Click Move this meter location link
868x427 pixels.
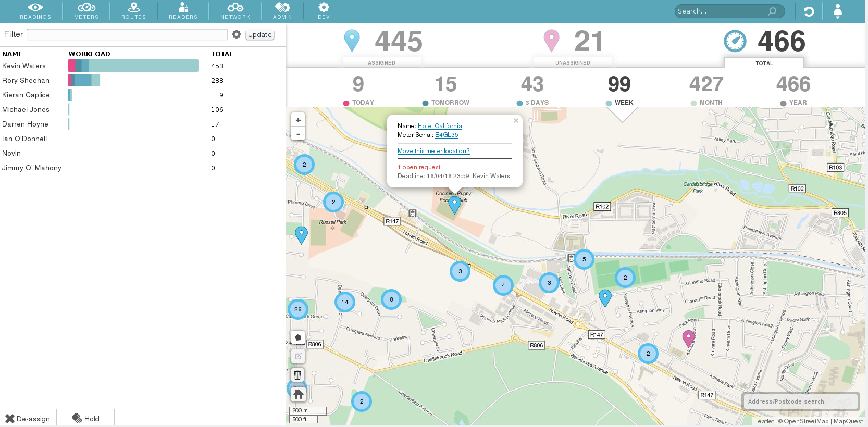[x=433, y=151]
